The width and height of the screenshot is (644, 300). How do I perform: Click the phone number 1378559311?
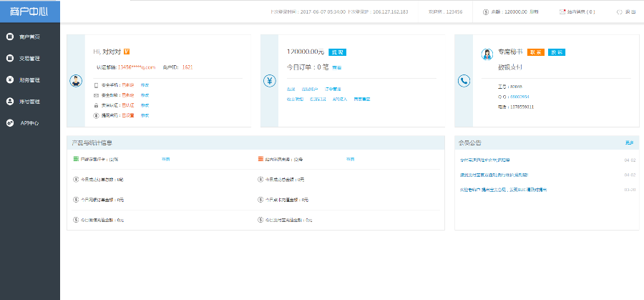tap(522, 107)
